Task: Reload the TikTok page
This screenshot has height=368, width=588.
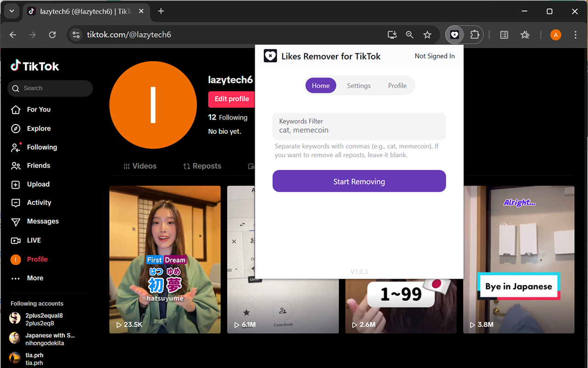Action: click(x=52, y=34)
